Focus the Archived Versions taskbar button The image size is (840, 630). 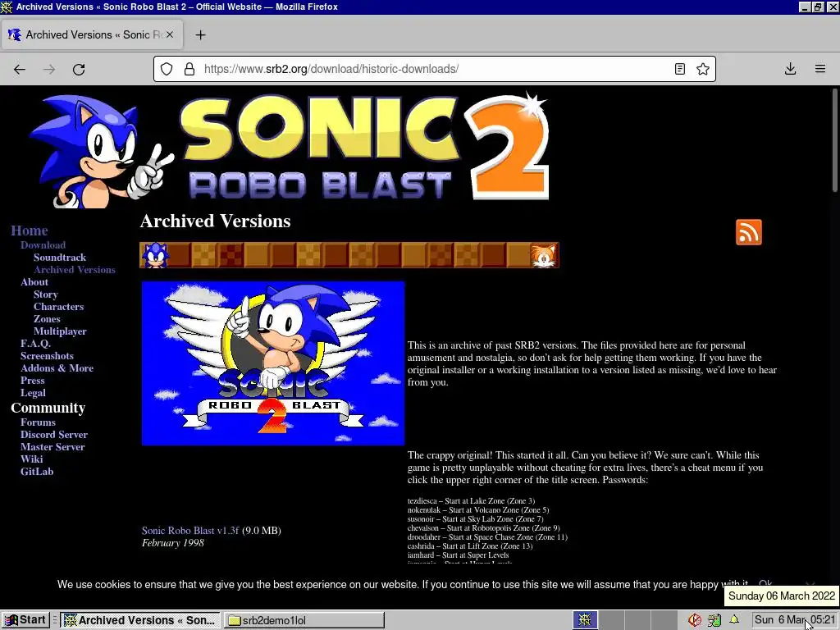139,620
